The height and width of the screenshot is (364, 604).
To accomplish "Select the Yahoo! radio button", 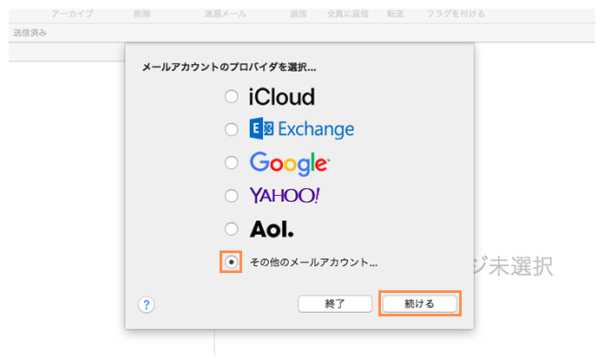I will (x=231, y=196).
